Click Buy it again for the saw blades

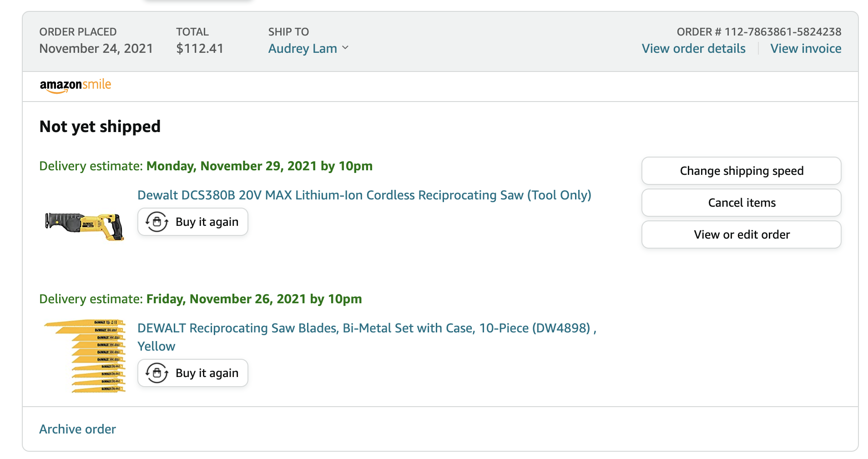point(192,373)
